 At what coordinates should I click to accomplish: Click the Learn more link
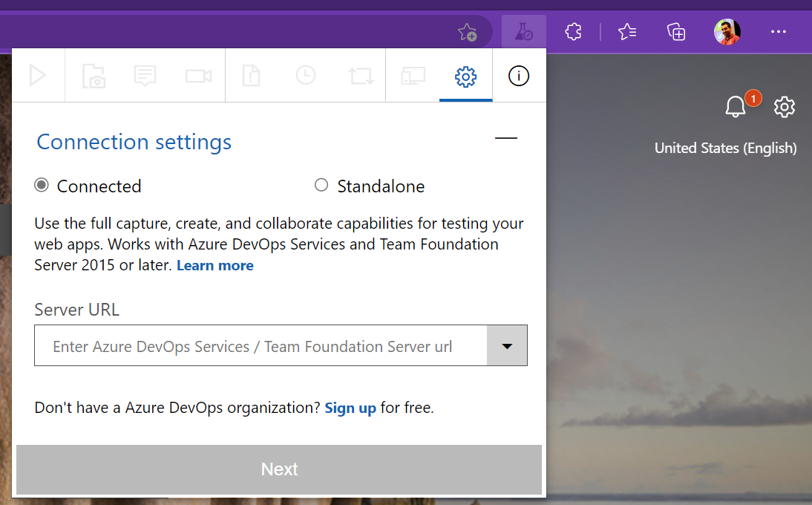point(215,266)
